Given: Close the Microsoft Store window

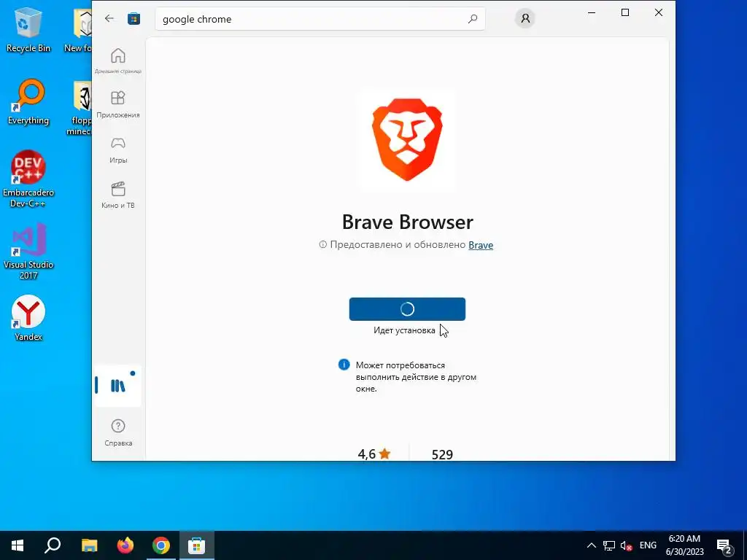Looking at the screenshot, I should (x=659, y=13).
